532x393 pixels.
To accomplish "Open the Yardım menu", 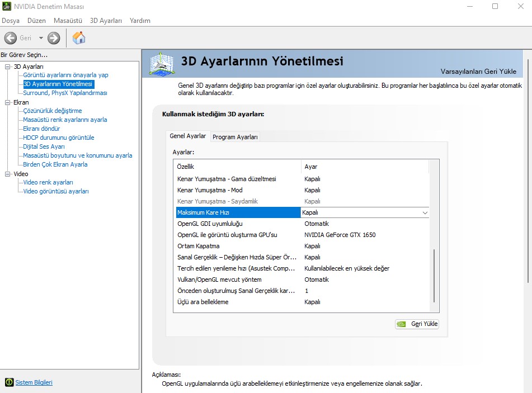I will pos(140,21).
